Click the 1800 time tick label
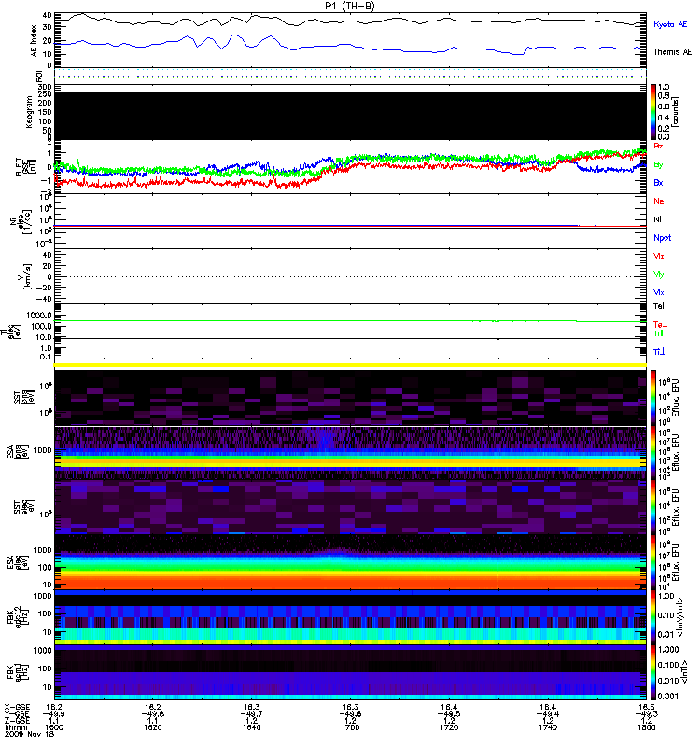 click(646, 727)
